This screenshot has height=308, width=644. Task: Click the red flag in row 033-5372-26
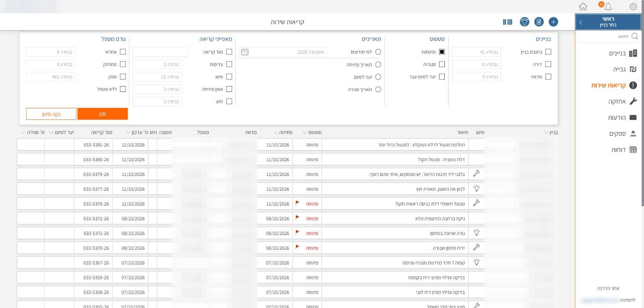coord(297,218)
